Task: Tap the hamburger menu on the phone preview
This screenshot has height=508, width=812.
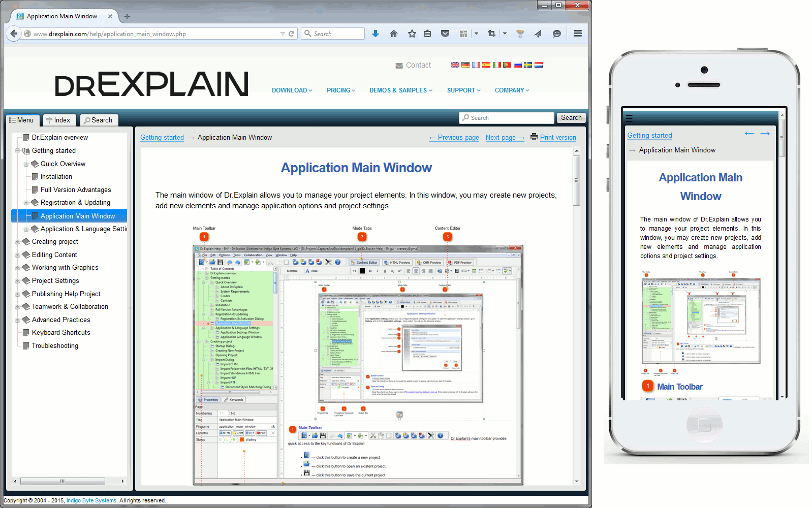Action: click(x=629, y=118)
